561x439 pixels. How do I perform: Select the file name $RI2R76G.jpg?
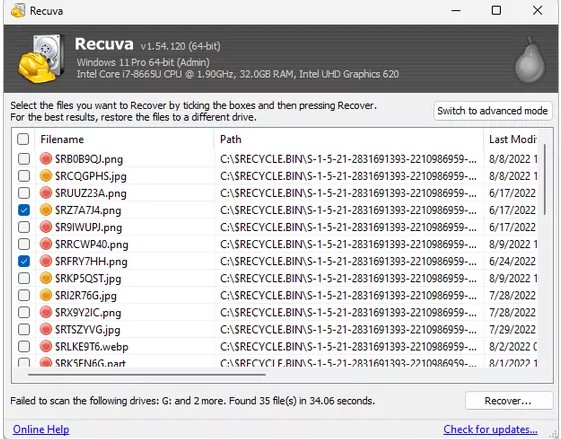pos(86,296)
